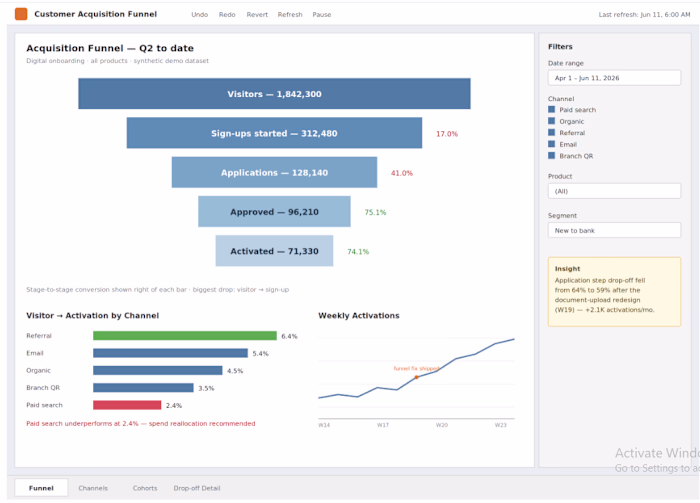Toggle the Organic channel checkbox
Image resolution: width=700 pixels, height=503 pixels.
(551, 121)
